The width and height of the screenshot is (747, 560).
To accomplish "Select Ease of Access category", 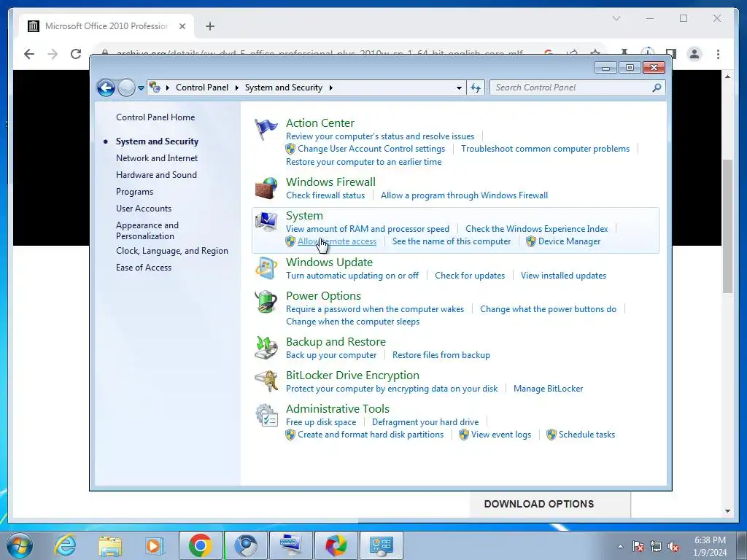I will pyautogui.click(x=144, y=268).
